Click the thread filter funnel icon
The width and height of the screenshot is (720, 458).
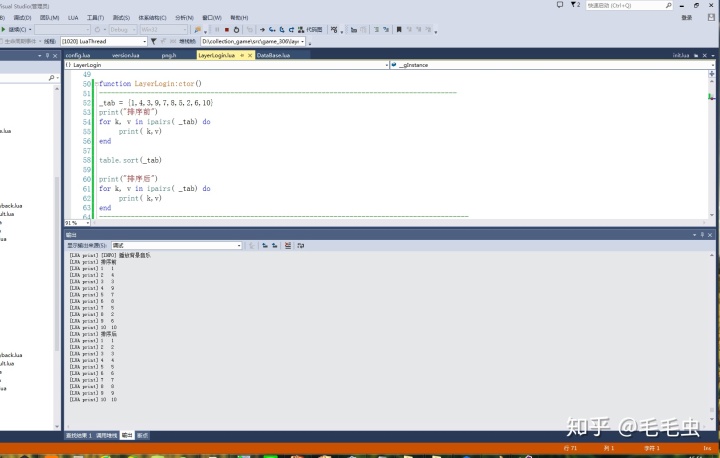[153, 41]
